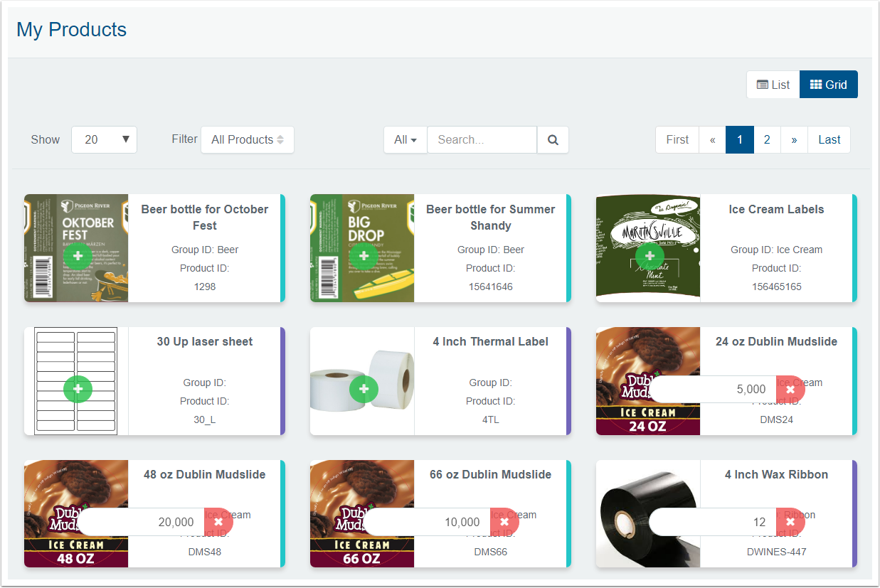Click plus icon on 4 Inch Thermal Label
880x588 pixels.
pyautogui.click(x=364, y=389)
